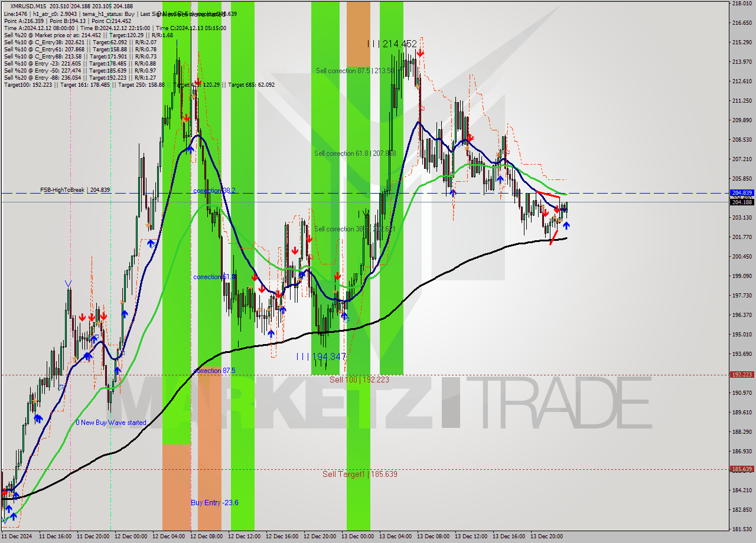Click the '13 Dec 20:00' time axis label
Viewport: 756px width, 543px height.
(x=546, y=537)
